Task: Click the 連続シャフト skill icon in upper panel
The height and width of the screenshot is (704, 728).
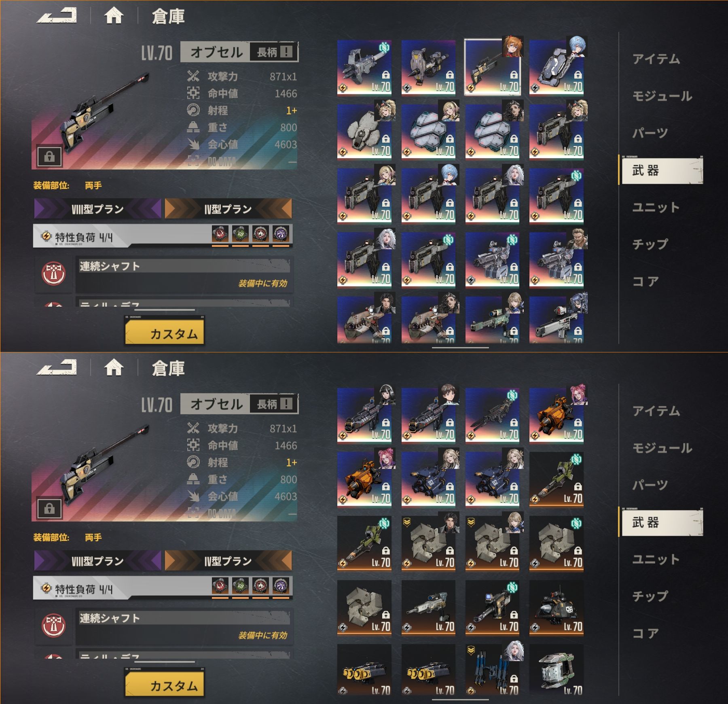Action: pos(54,274)
